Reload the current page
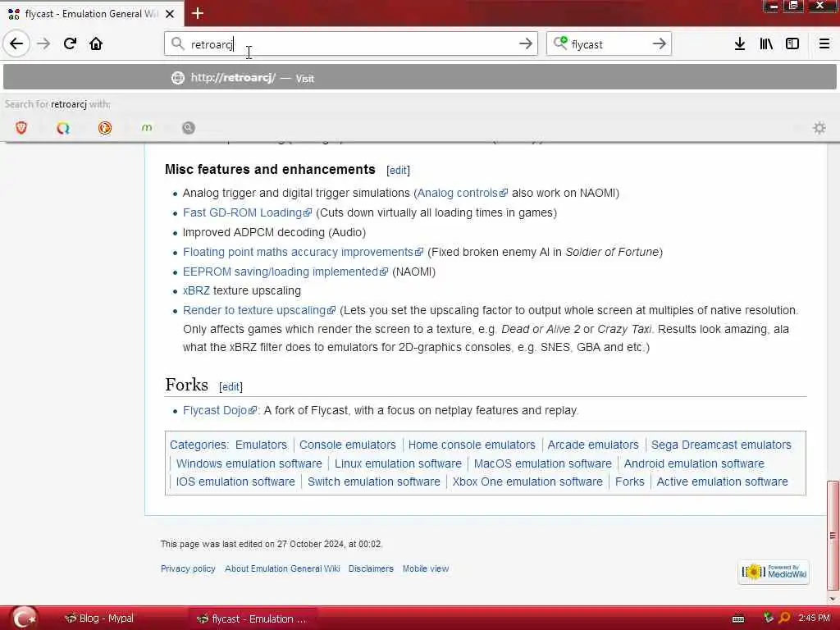Viewport: 840px width, 630px height. pyautogui.click(x=70, y=43)
